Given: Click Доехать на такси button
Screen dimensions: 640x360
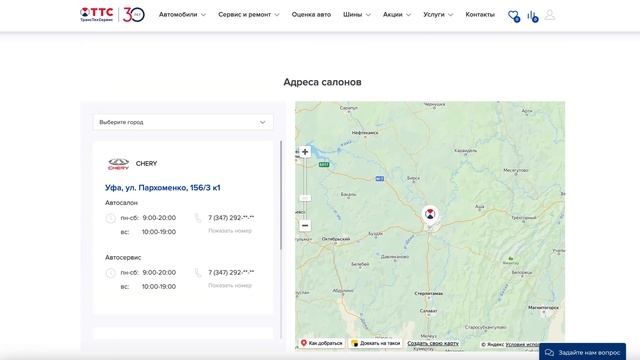Looking at the screenshot, I should click(376, 343).
